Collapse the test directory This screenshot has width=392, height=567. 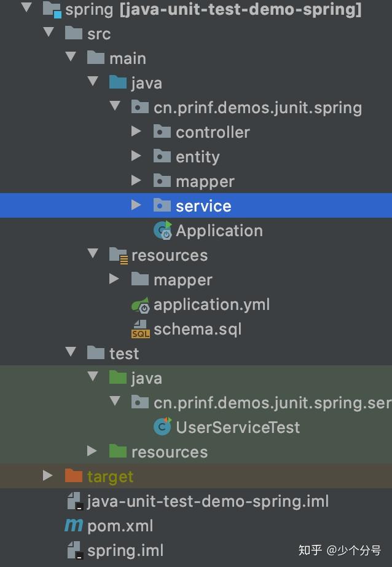pos(69,353)
